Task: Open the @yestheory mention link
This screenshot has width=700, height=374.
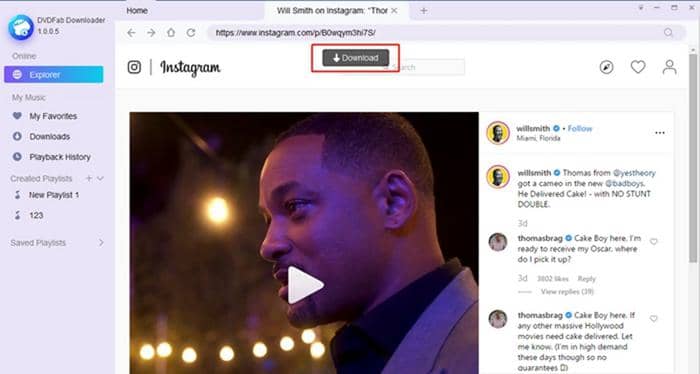Action: point(634,173)
